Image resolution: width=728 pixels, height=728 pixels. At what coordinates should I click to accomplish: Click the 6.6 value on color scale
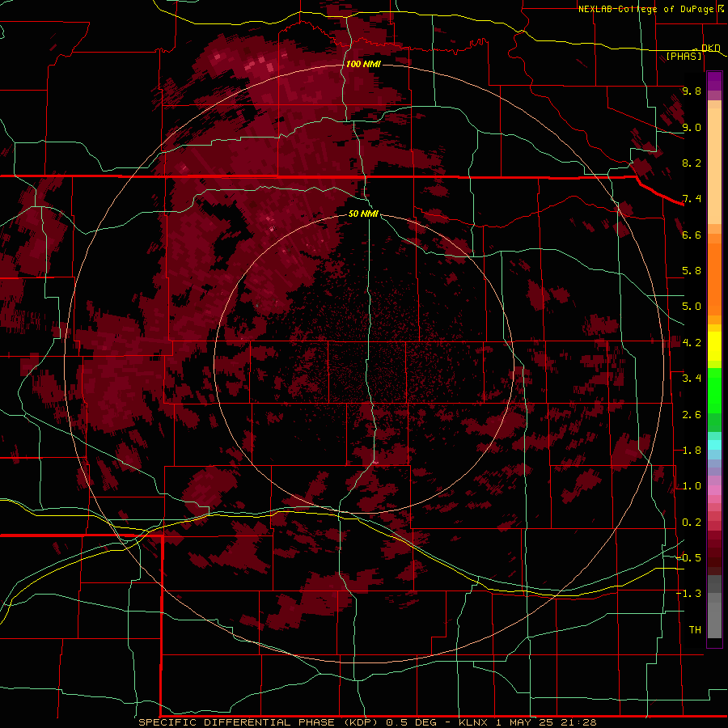point(692,235)
